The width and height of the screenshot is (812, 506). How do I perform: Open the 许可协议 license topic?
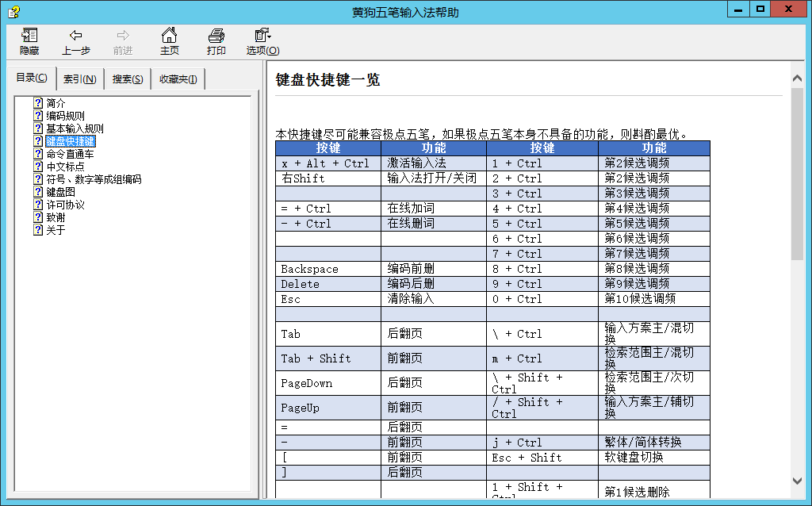pyautogui.click(x=65, y=205)
